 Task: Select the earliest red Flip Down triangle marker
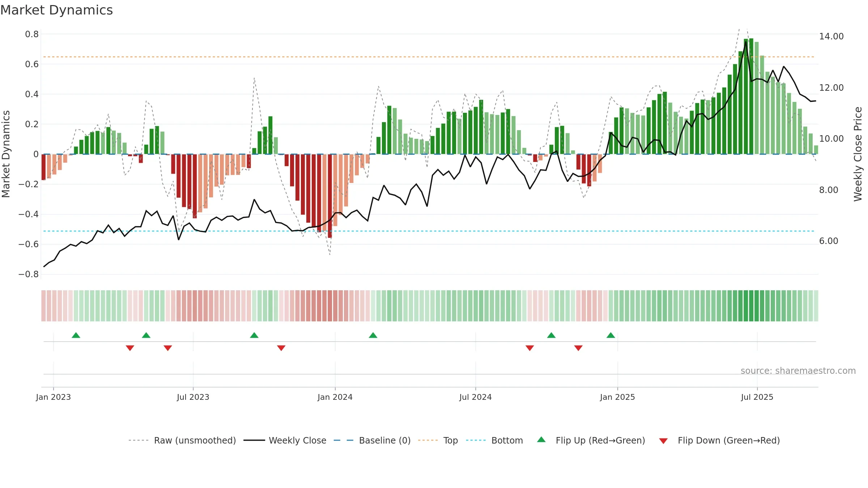130,348
